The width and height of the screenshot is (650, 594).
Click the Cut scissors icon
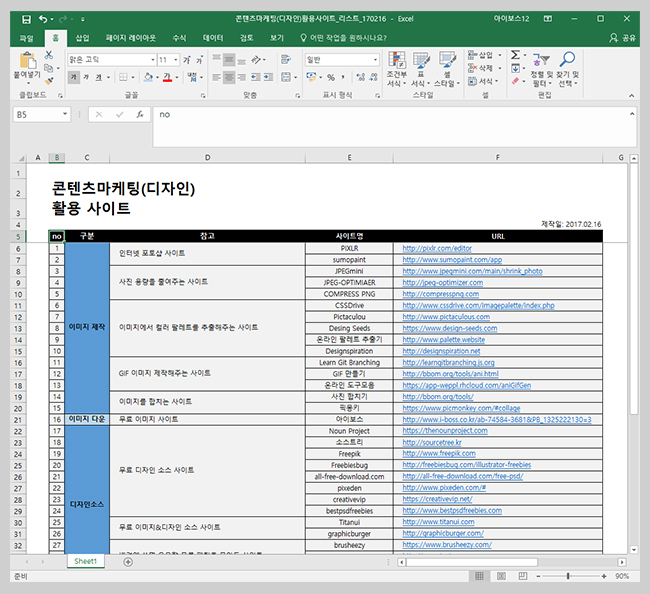tap(49, 55)
